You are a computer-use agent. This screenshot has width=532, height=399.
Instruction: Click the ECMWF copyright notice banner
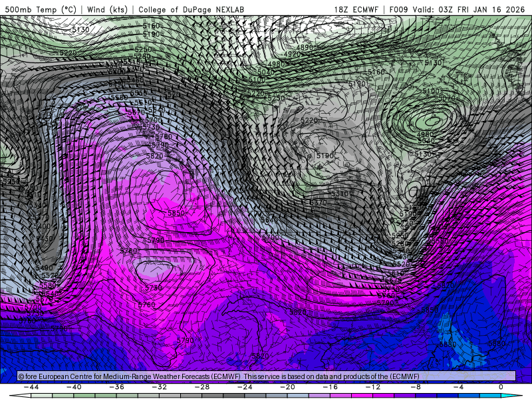(267, 376)
